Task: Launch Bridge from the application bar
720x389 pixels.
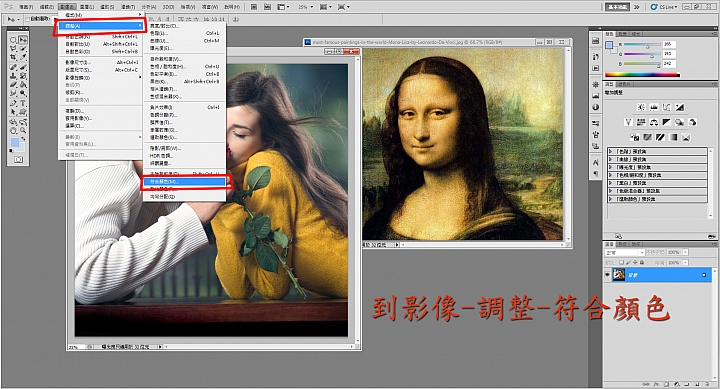Action: (x=253, y=7)
